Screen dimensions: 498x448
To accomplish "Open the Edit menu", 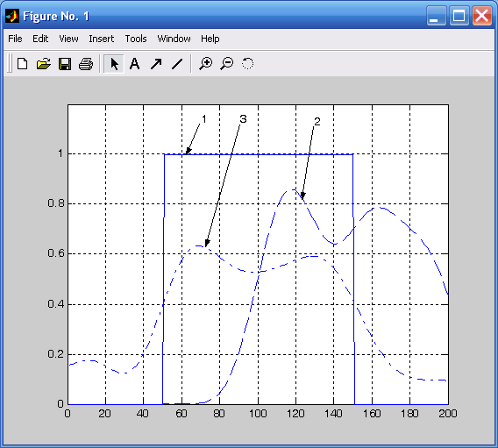I will tap(40, 39).
